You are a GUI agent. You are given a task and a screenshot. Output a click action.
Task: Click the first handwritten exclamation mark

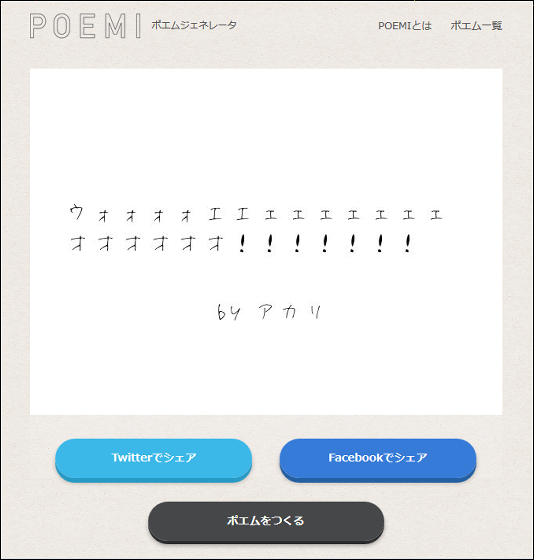click(x=242, y=244)
